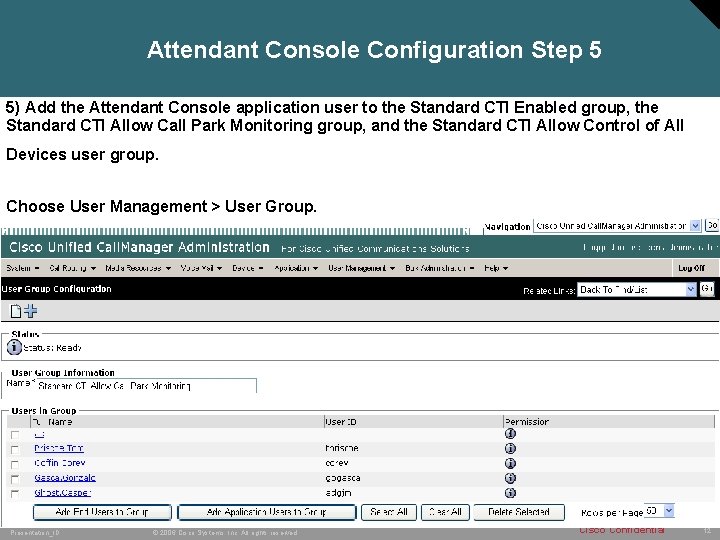Viewport: 720px width, 540px height.
Task: Open the Related Links Back To Find/List dropdown
Action: tap(637, 289)
